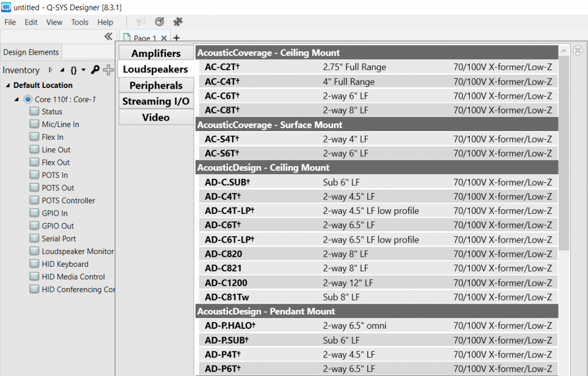Open the Help menu
The image size is (588, 376).
(105, 22)
